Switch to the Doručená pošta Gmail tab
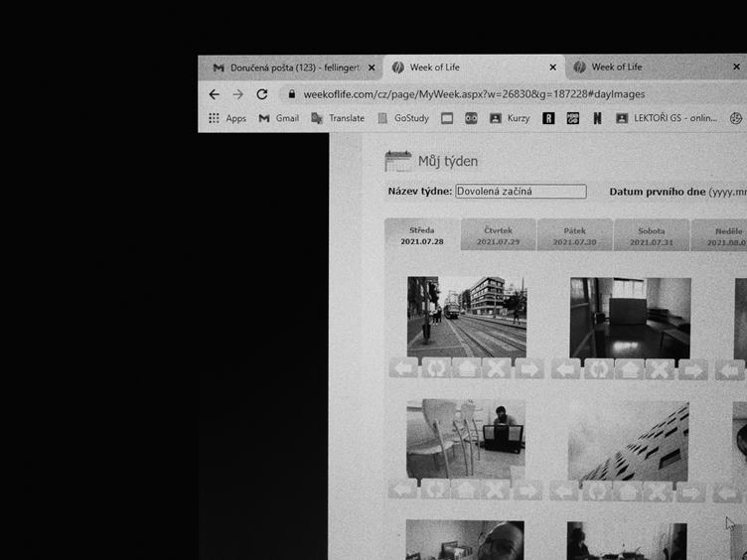 [288, 68]
